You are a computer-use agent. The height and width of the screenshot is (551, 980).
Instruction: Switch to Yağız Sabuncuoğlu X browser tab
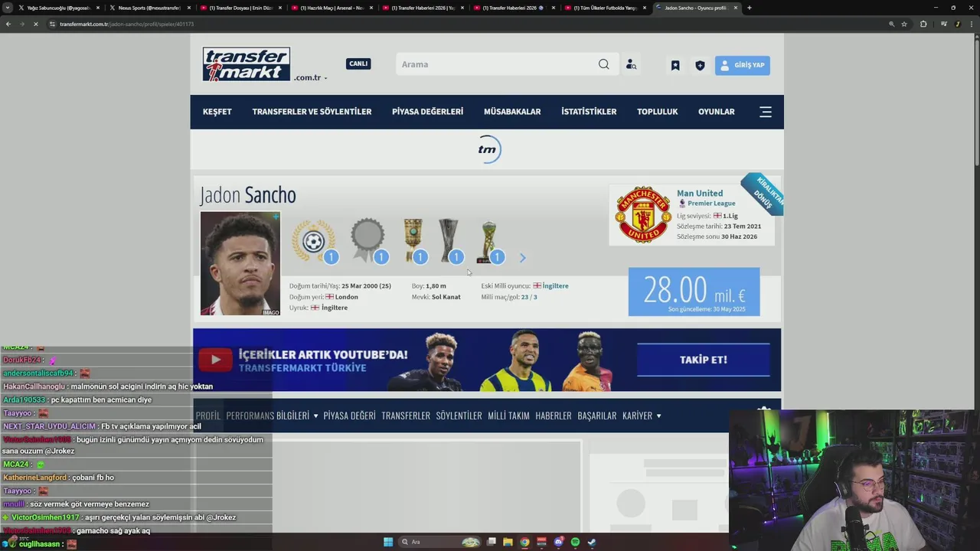click(x=59, y=8)
